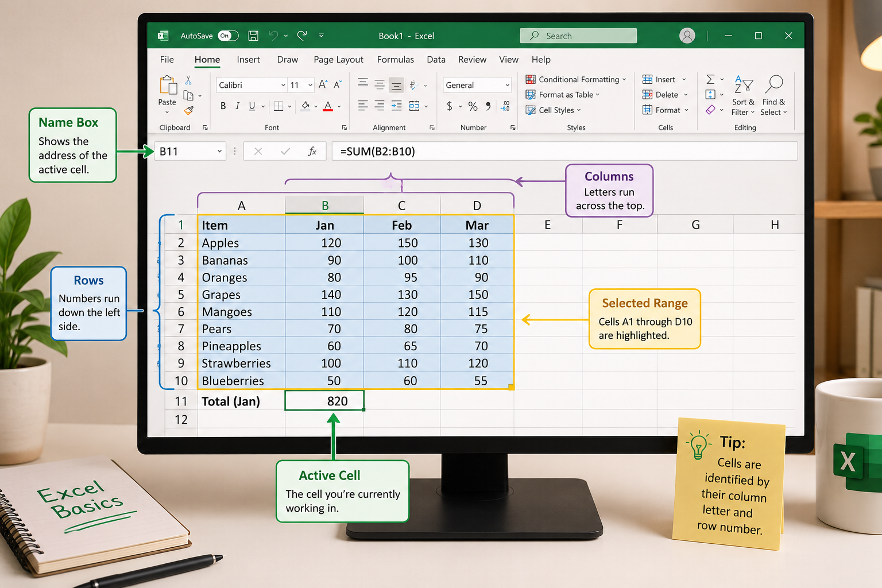The width and height of the screenshot is (882, 588).
Task: Open the General number format dropdown
Action: [477, 85]
